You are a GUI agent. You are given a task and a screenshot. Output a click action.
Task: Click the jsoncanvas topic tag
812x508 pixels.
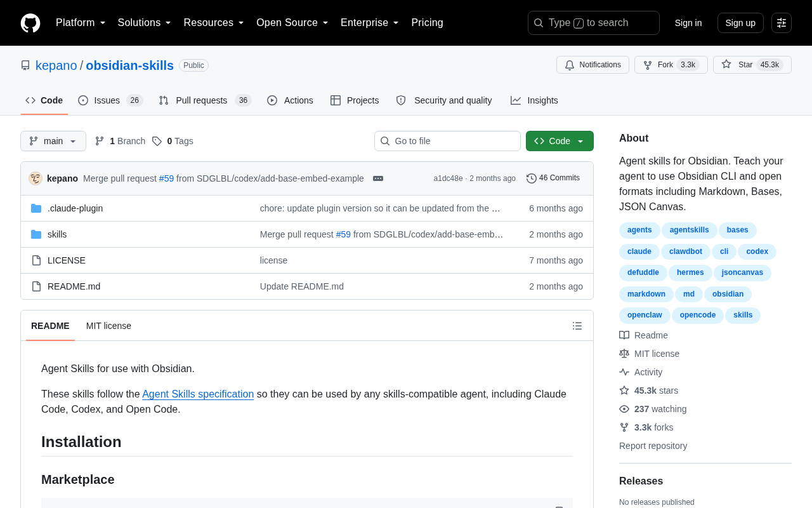point(742,272)
